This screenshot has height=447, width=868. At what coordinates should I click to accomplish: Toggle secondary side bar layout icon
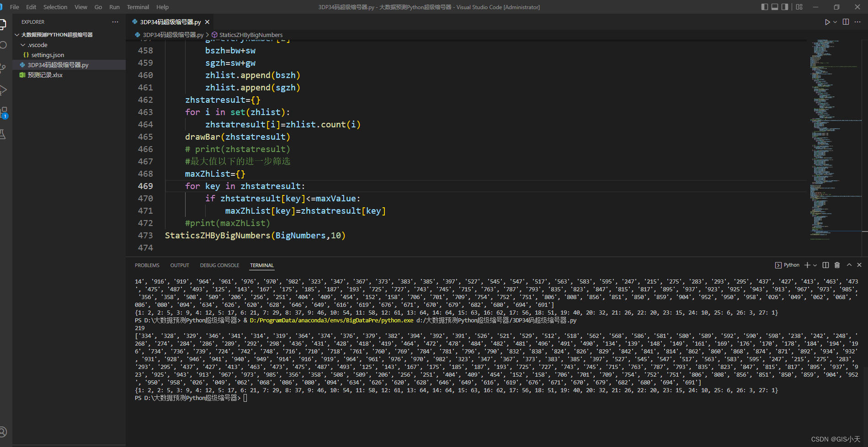785,7
